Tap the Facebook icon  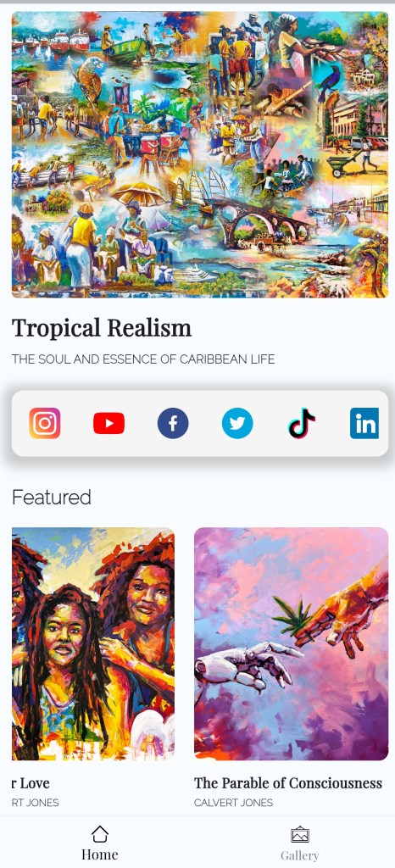click(x=173, y=424)
